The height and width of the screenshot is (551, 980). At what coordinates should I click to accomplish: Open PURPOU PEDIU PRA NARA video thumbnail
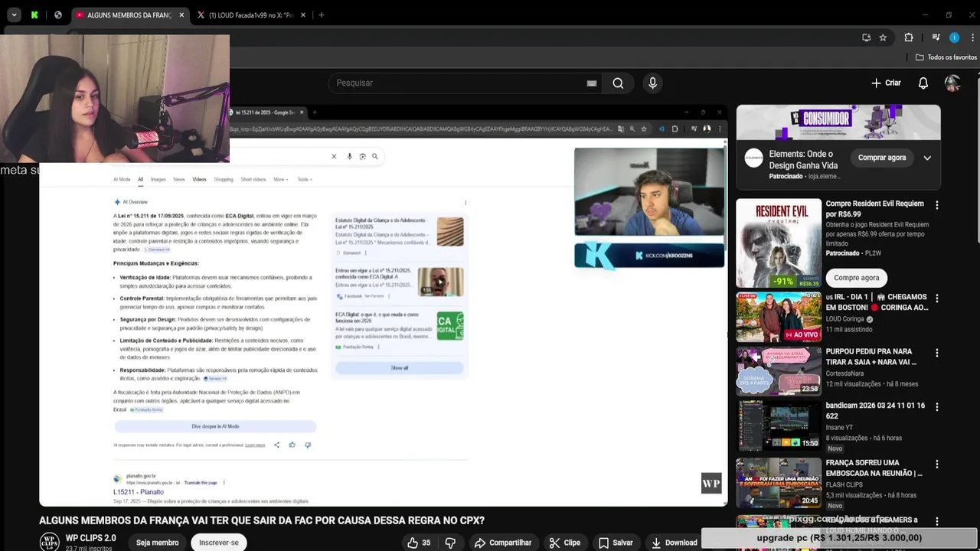pyautogui.click(x=779, y=371)
